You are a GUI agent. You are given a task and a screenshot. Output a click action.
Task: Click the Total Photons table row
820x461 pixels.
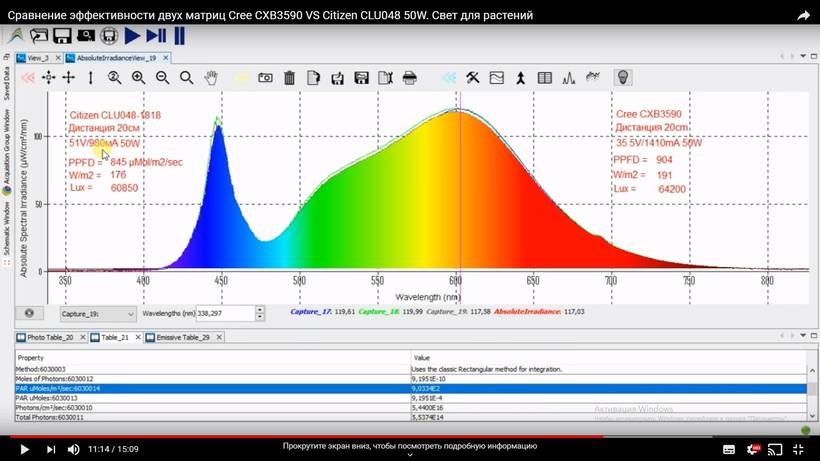click(x=411, y=417)
